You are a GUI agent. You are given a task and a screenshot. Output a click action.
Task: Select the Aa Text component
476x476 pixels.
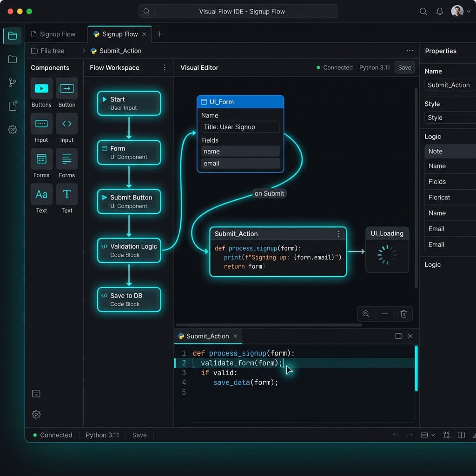(x=41, y=194)
